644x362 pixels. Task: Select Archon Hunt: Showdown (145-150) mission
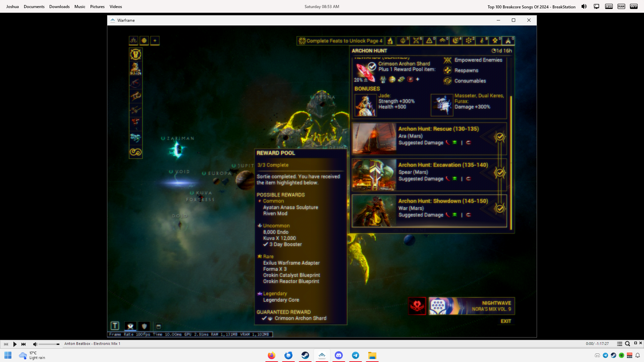point(429,211)
